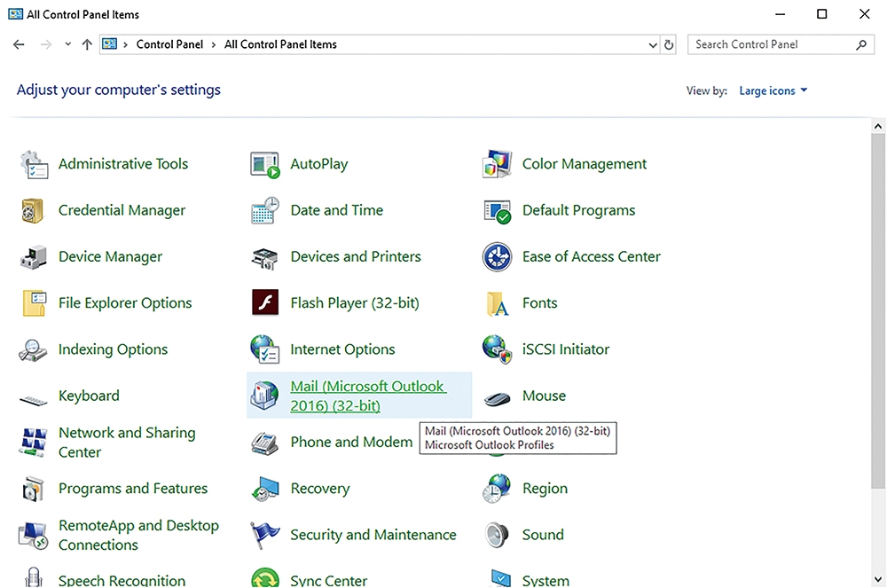Expand the chevron after Control Panel breadcrumb
Viewport: 887px width, 588px height.
(213, 44)
